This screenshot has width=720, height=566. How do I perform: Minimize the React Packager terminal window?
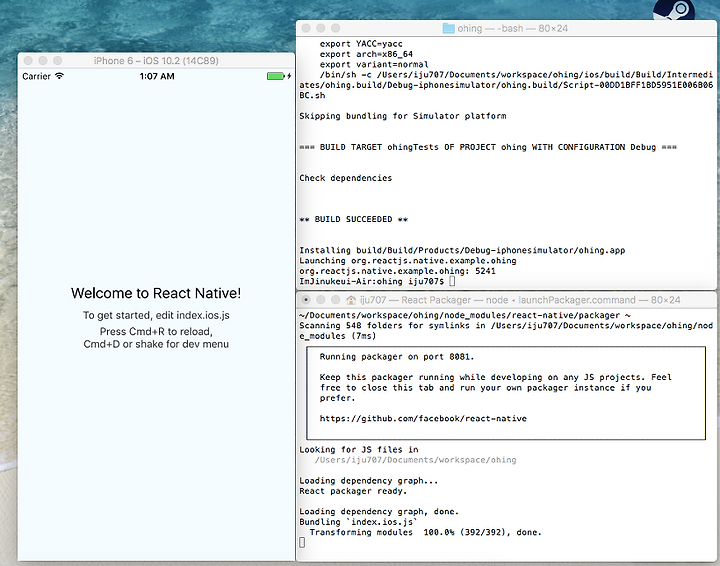pos(321,300)
